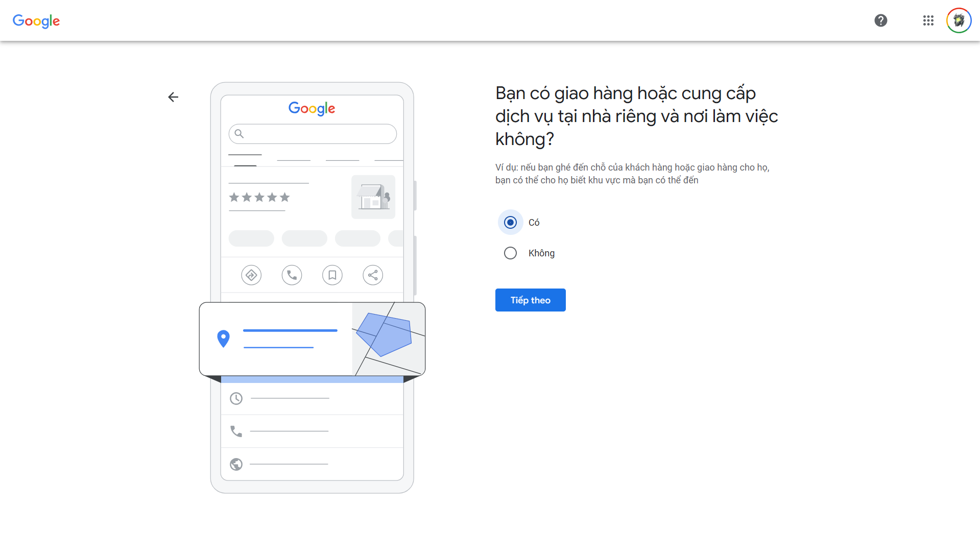Click the map area with blue polygon
This screenshot has height=551, width=980.
point(389,339)
